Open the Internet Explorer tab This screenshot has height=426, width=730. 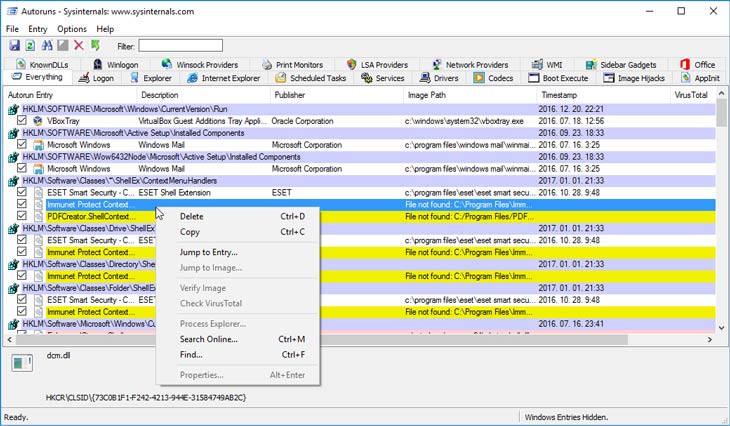point(224,78)
